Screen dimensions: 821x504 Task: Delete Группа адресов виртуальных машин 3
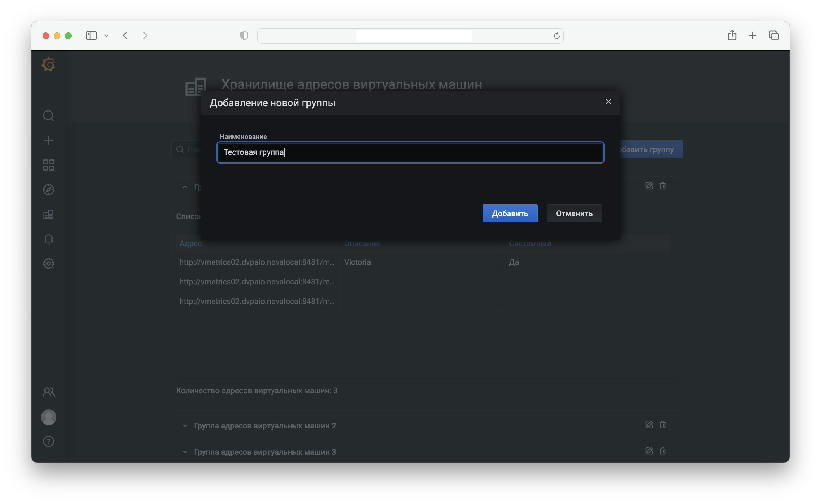[x=663, y=451]
